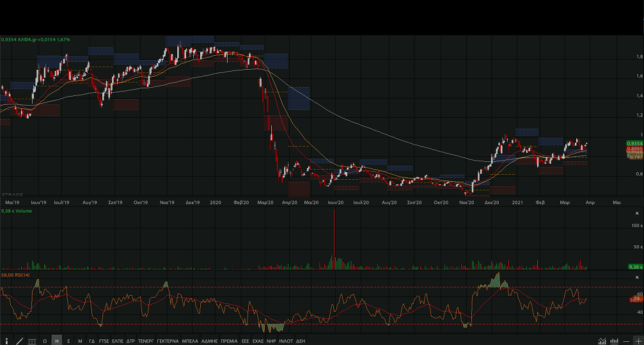Load the ΜΠΕΛΑ symbol chart
This screenshot has width=644, height=345.
coord(190,341)
